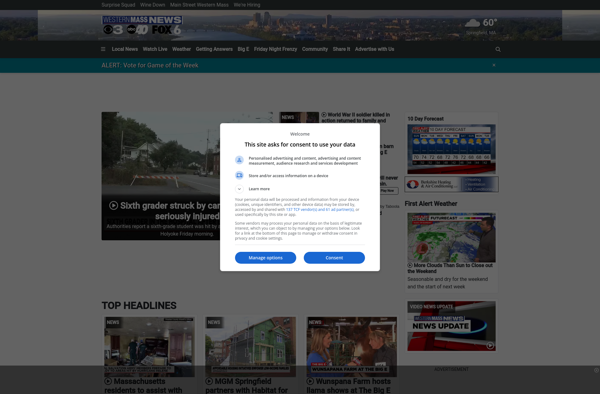Open the 10 Day Forecast thumbnail

(x=452, y=149)
